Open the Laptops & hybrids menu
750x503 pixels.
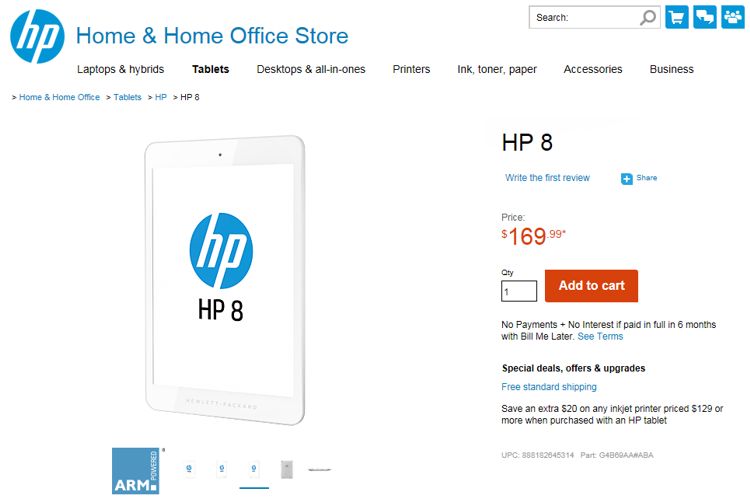click(121, 70)
